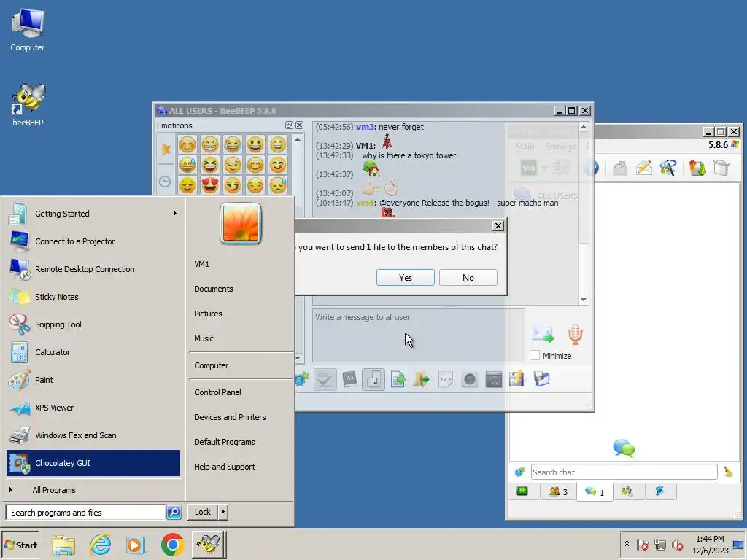The width and height of the screenshot is (747, 560).
Task: Switch to the users tab showing 3
Action: click(x=558, y=491)
